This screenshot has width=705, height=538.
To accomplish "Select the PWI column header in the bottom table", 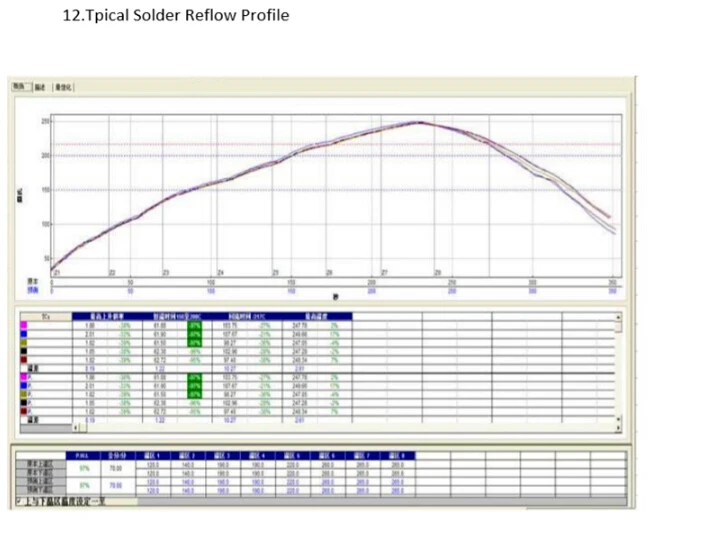I will 85,455.
